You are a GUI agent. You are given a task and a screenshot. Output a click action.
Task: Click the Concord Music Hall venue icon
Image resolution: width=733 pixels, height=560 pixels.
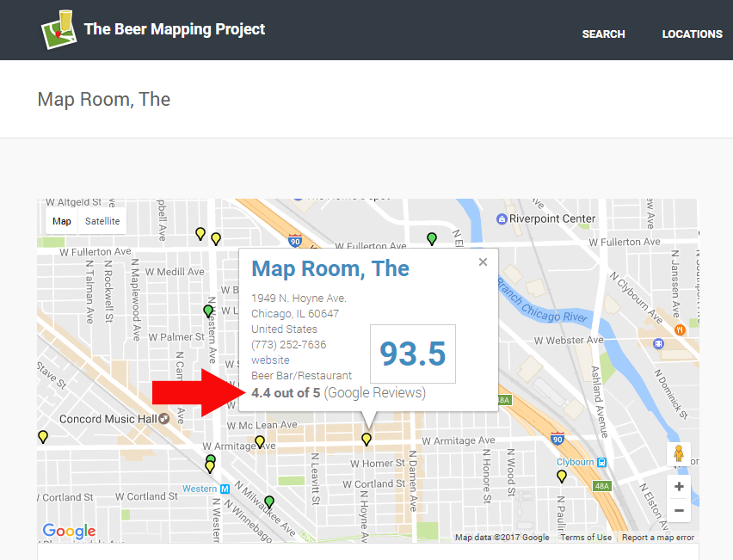tap(164, 419)
